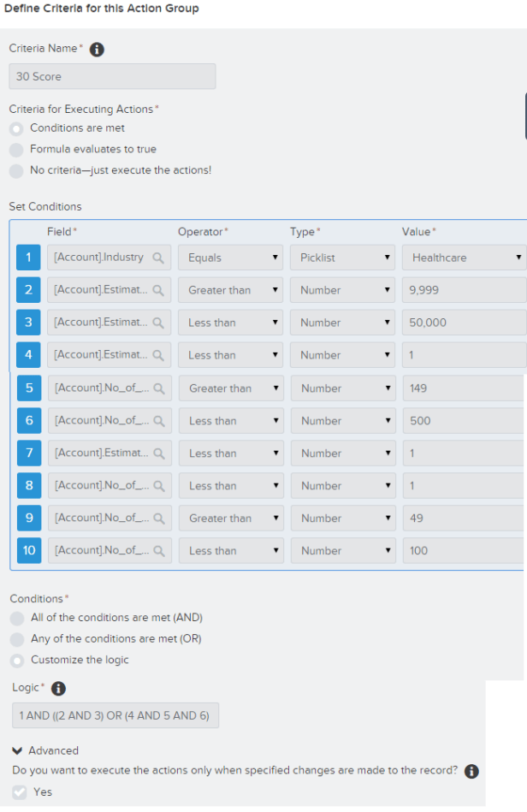The width and height of the screenshot is (527, 812).
Task: Click search icon in row 2 field
Action: pos(158,290)
